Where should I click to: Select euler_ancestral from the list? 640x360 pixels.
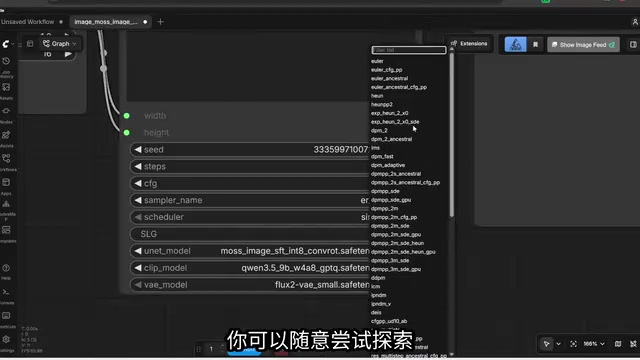[389, 78]
